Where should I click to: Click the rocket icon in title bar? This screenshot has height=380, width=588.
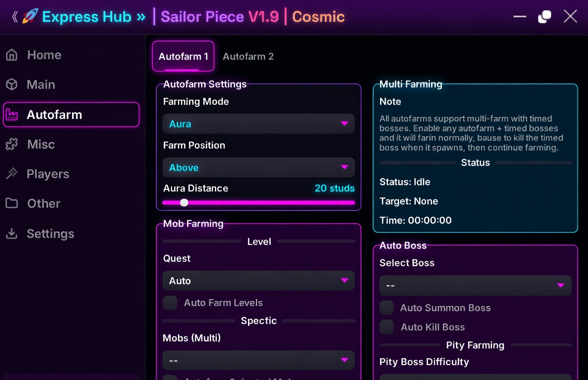30,17
